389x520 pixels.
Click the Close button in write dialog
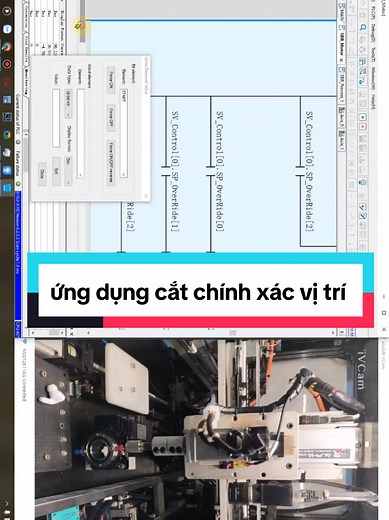(x=42, y=173)
